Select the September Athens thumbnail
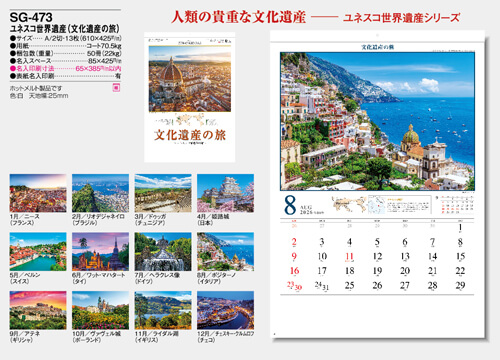Image resolution: width=500 pixels, height=360 pixels. point(38,310)
